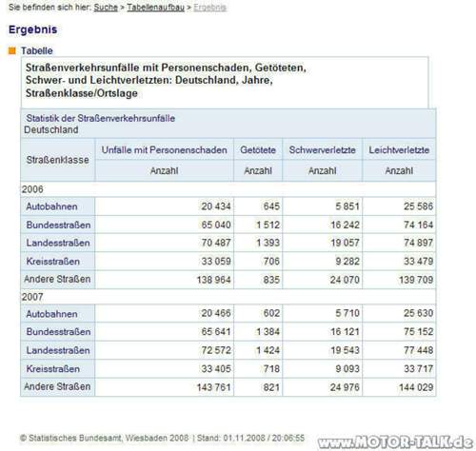Select the value 72 572 cell
This screenshot has height=451, width=476.
(164, 350)
